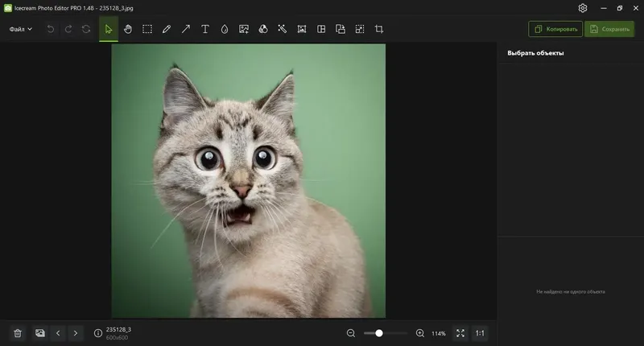Choose the rectangular marquee select tool

147,29
